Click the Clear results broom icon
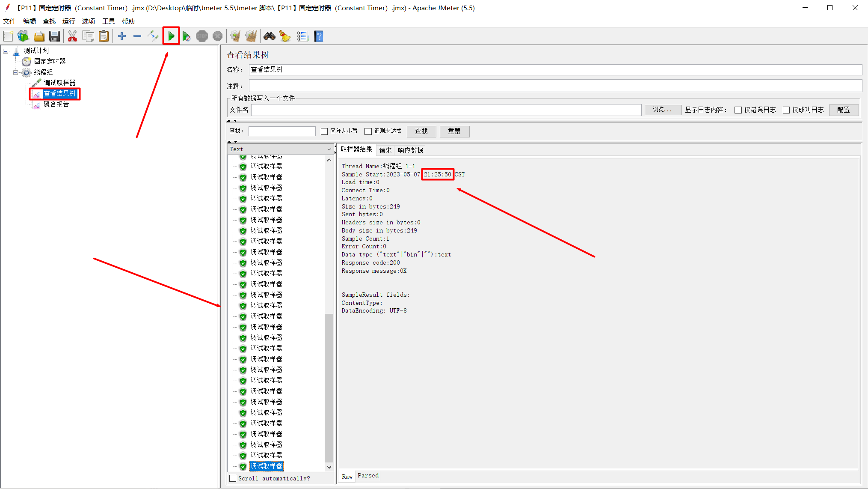This screenshot has height=489, width=868. pyautogui.click(x=235, y=36)
